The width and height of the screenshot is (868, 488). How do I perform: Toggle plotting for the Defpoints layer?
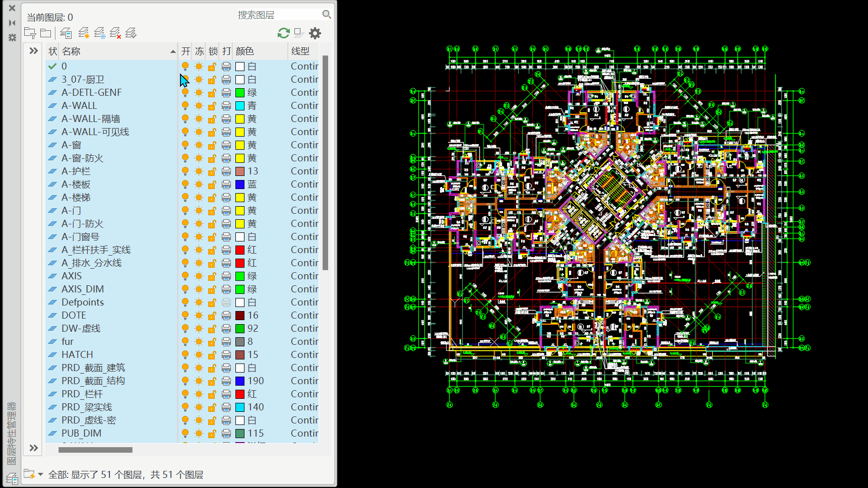tap(226, 302)
